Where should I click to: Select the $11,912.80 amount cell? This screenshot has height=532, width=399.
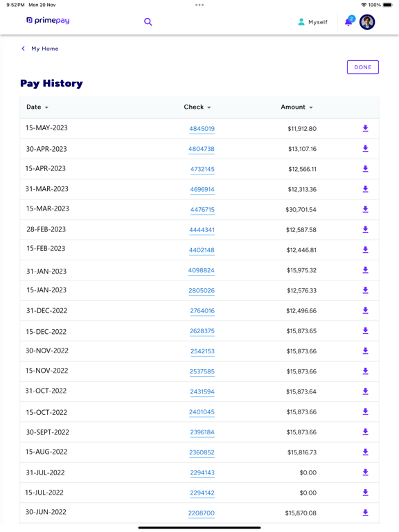click(302, 129)
